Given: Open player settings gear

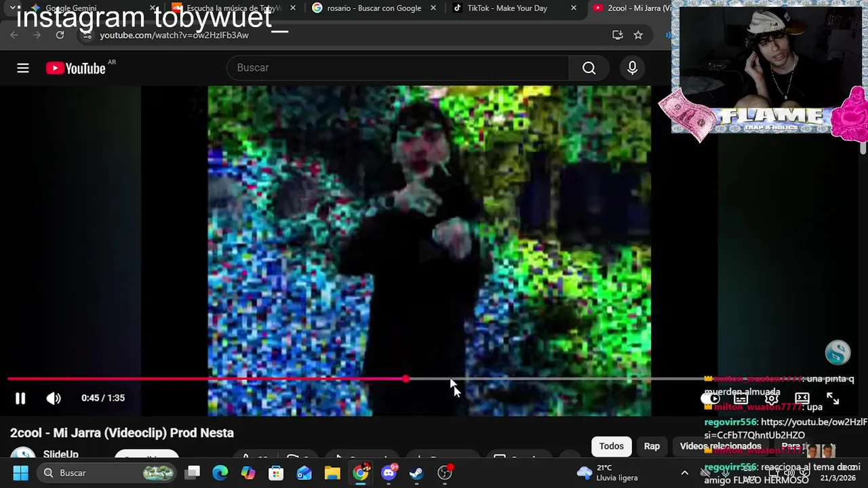Looking at the screenshot, I should (x=771, y=399).
